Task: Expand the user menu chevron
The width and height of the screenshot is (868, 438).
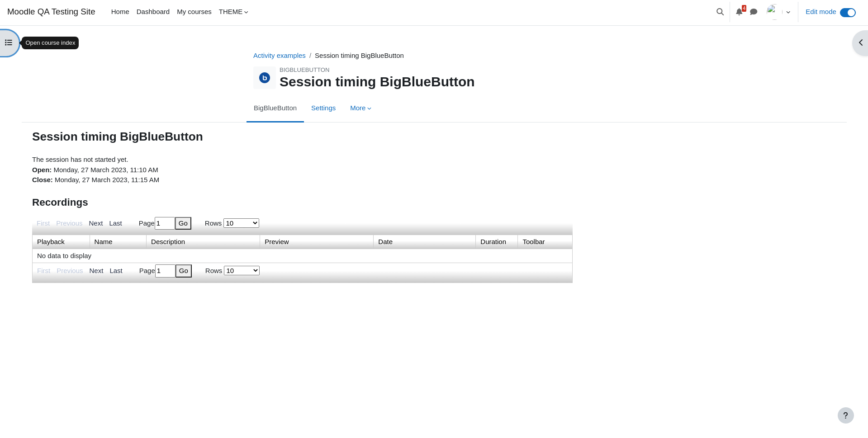Action: tap(788, 12)
